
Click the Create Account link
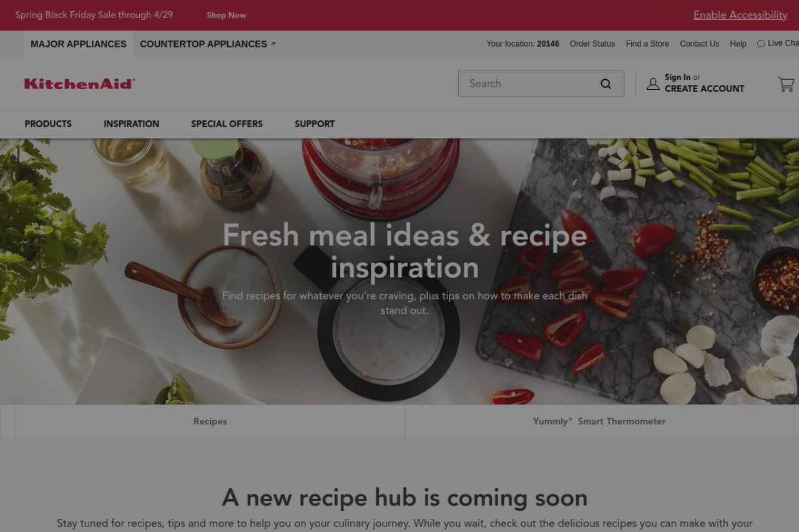tap(704, 89)
